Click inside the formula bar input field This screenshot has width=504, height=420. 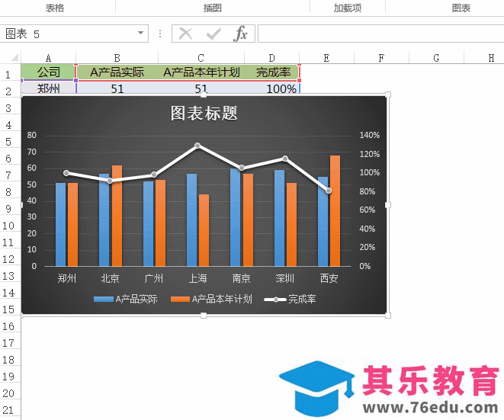pyautogui.click(x=381, y=34)
